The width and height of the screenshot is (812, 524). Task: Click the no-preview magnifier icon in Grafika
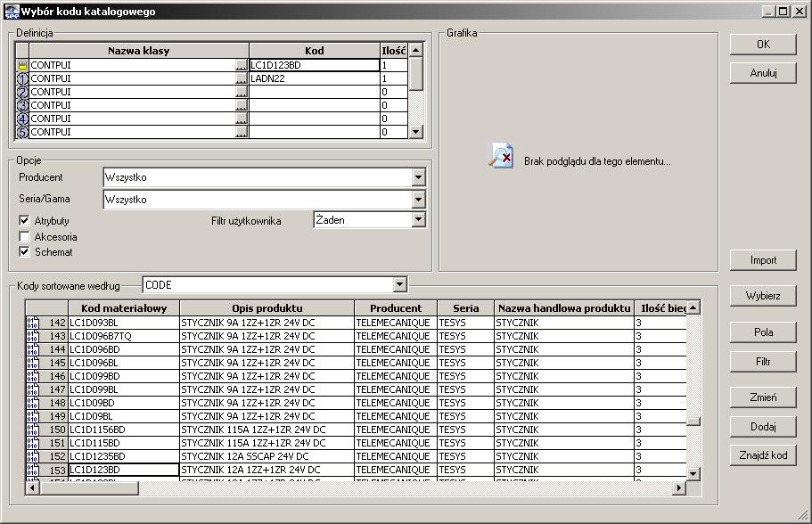(x=501, y=155)
